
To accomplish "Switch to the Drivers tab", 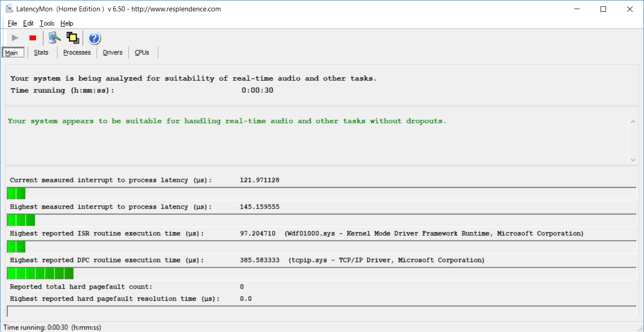I will pos(113,53).
